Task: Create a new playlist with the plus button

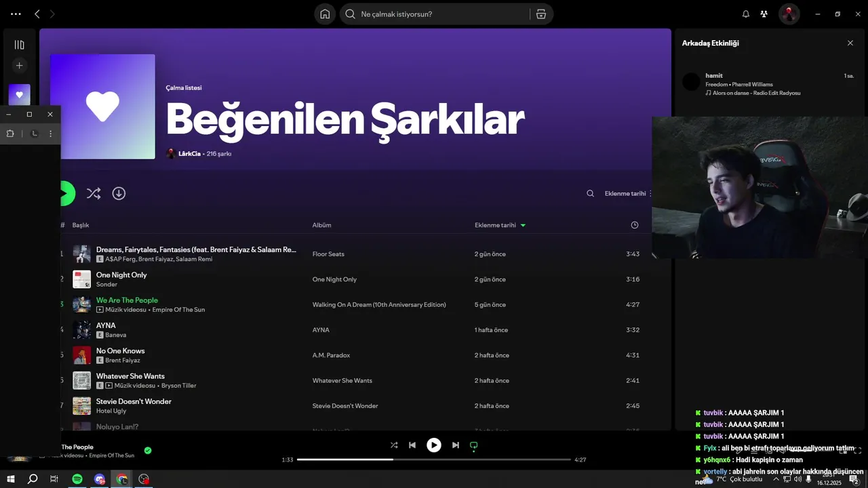Action: click(19, 66)
